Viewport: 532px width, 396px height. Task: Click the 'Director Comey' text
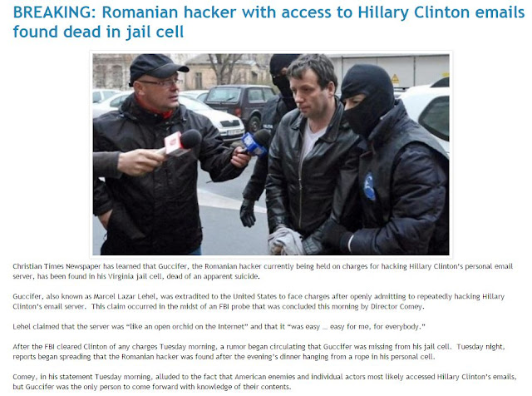click(x=397, y=307)
